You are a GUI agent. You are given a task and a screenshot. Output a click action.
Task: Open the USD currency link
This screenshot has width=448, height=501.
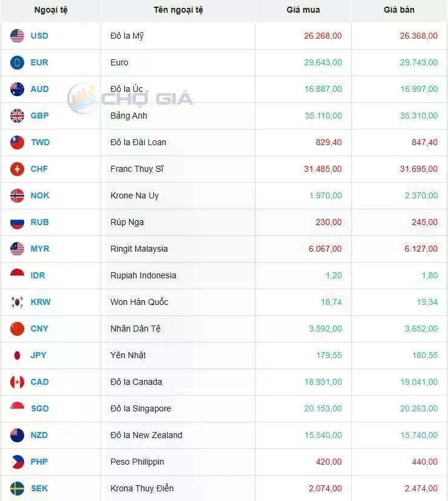39,36
